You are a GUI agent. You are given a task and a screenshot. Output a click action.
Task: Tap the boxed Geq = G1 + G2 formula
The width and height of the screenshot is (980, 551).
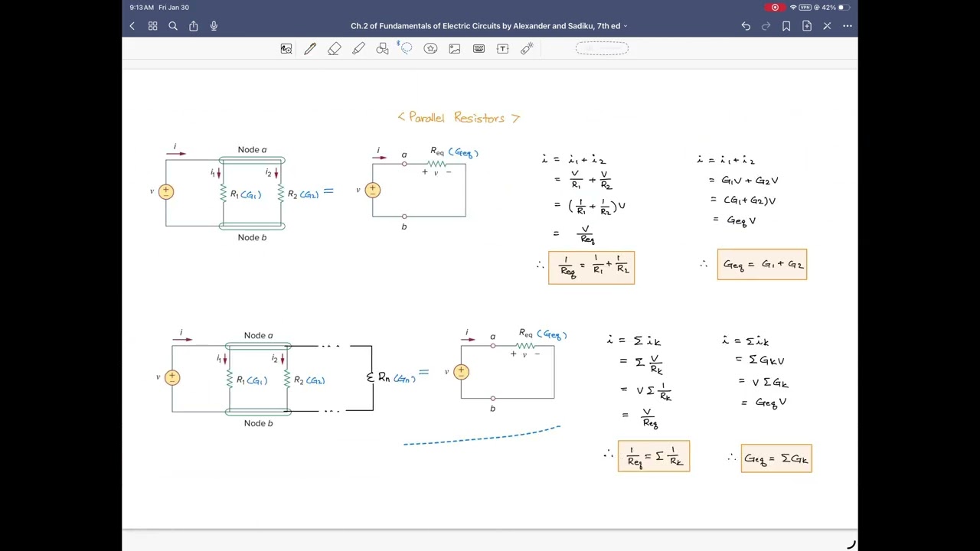(762, 264)
